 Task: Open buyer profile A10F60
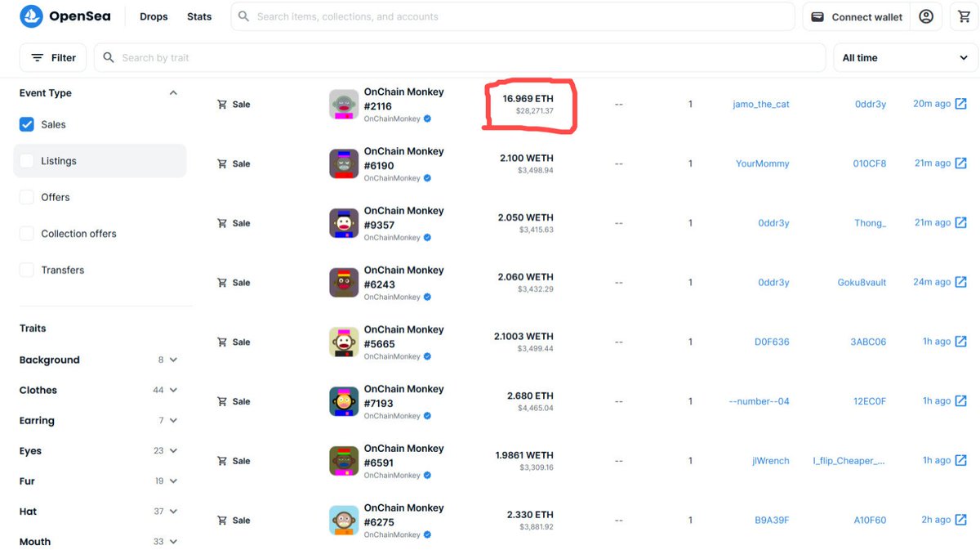(870, 520)
